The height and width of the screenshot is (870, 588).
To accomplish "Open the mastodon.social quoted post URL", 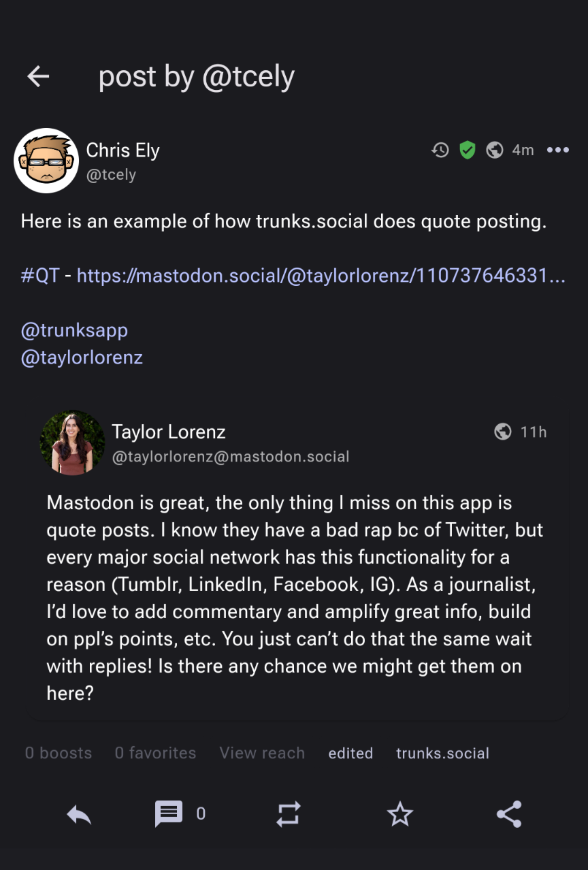I will pos(321,276).
